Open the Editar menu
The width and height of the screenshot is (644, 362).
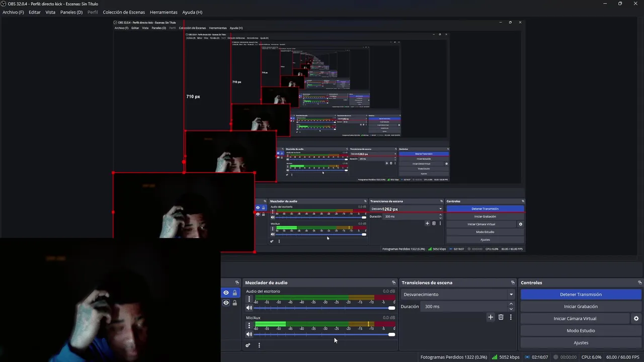35,12
